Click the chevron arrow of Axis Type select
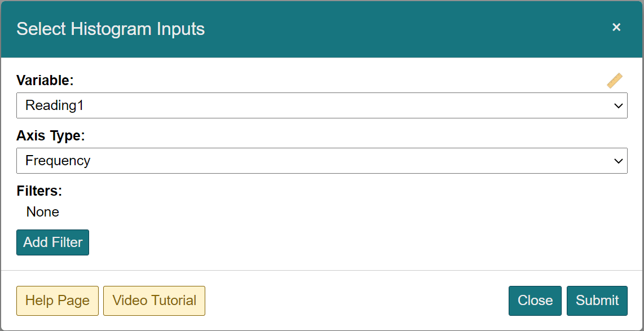644x331 pixels. [x=618, y=161]
